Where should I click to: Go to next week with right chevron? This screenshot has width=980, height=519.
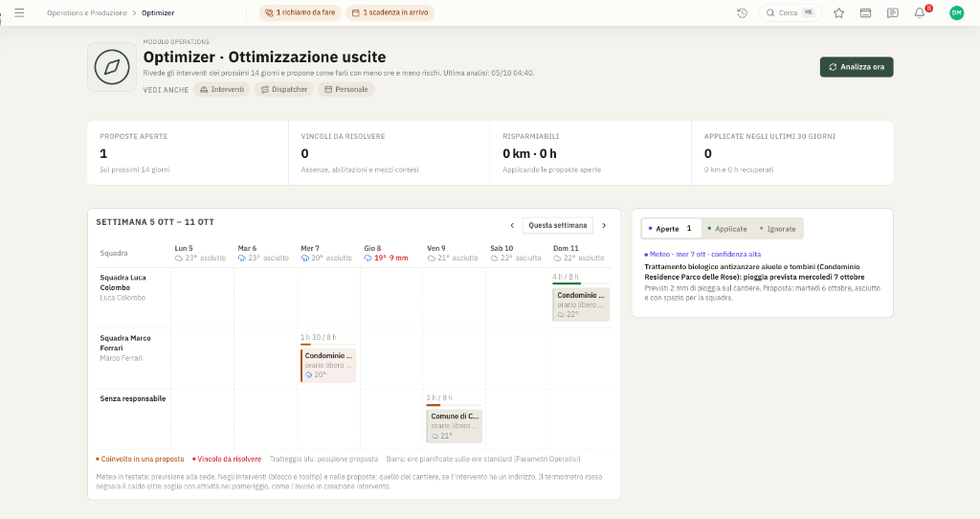click(x=604, y=225)
